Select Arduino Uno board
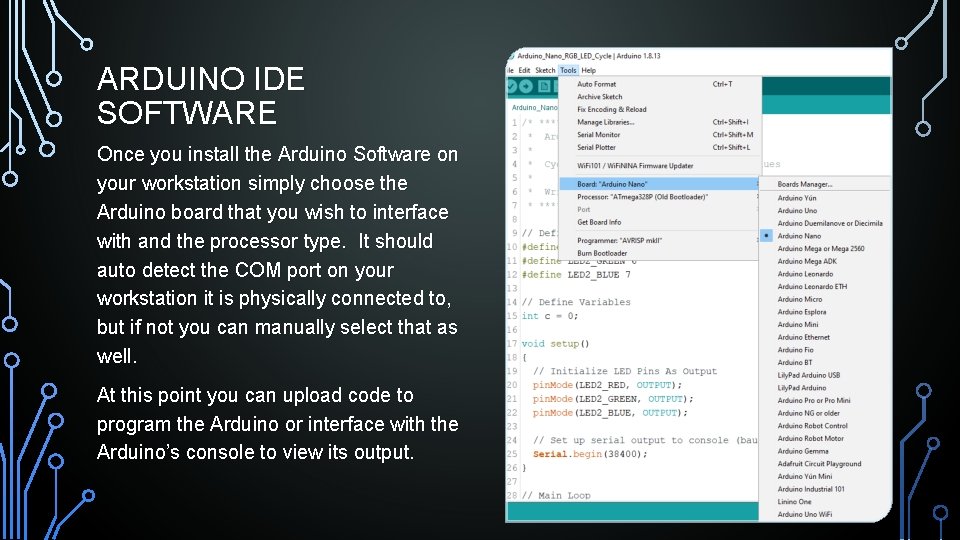Image resolution: width=960 pixels, height=540 pixels. pos(825,211)
